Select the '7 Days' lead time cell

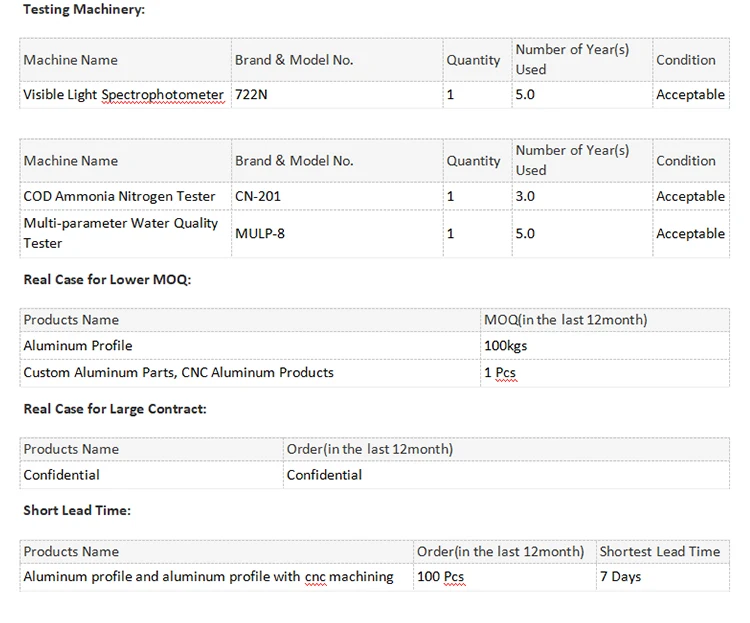pos(620,577)
